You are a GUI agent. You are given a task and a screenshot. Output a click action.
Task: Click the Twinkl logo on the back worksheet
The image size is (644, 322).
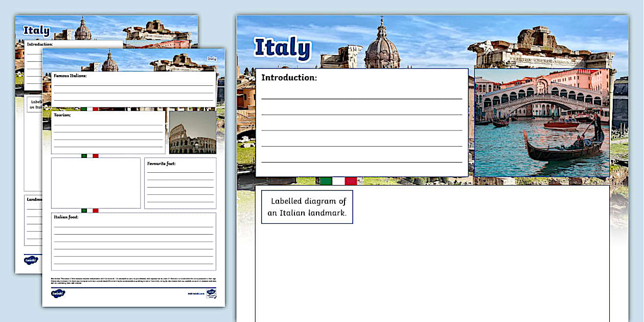tap(31, 260)
